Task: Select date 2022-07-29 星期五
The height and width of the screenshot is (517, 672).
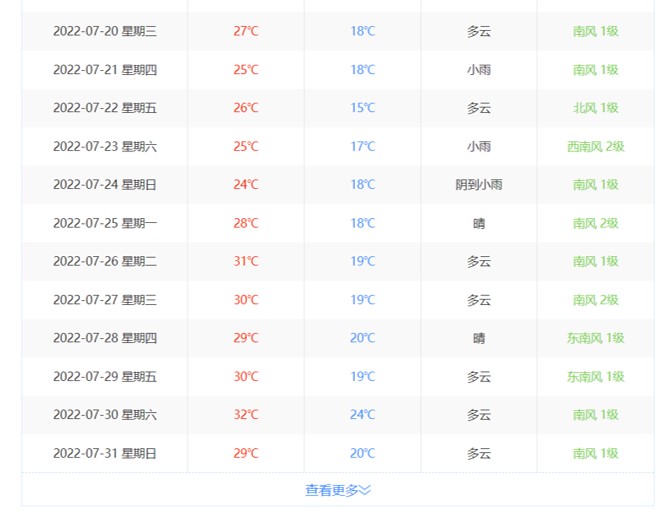Action: click(x=105, y=377)
